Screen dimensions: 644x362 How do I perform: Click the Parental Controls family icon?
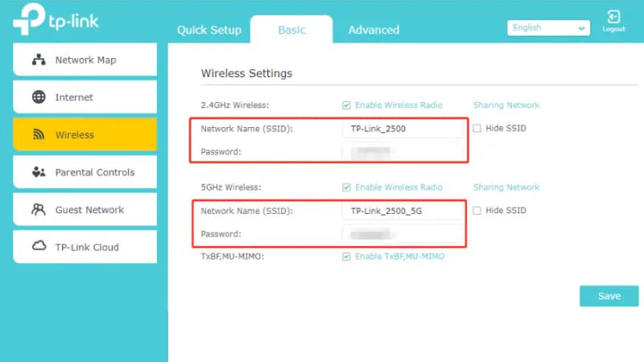click(39, 172)
